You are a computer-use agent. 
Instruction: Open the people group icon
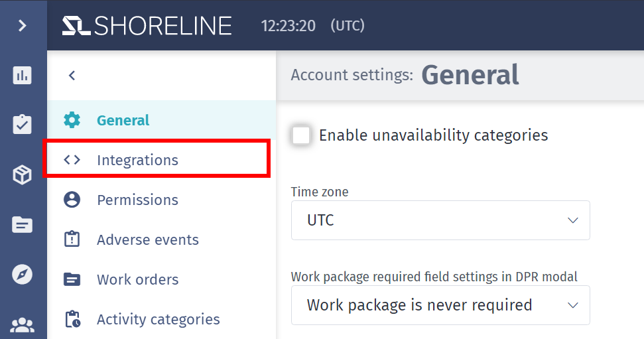(22, 325)
